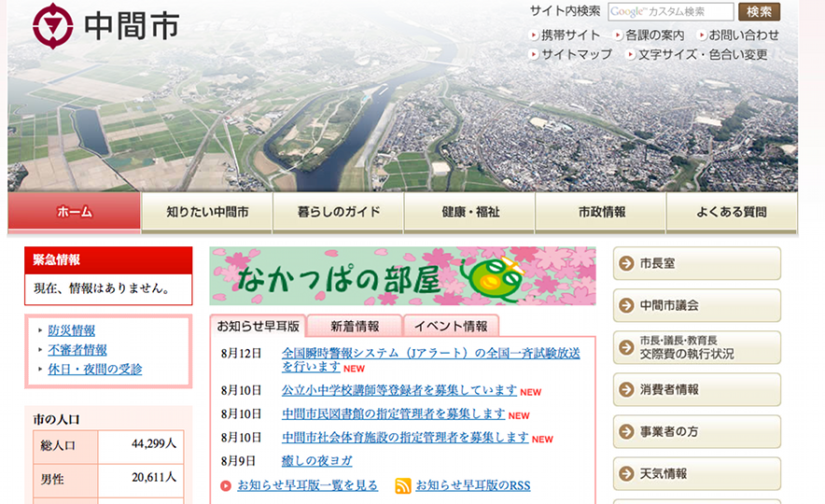
Task: Open 暮らしのガイド navigation menu
Action: 338,212
